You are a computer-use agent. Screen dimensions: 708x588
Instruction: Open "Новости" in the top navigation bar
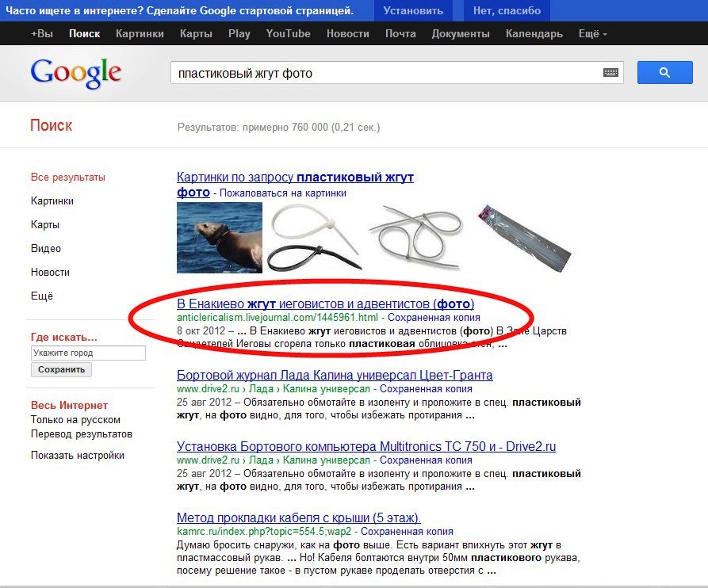[x=348, y=34]
